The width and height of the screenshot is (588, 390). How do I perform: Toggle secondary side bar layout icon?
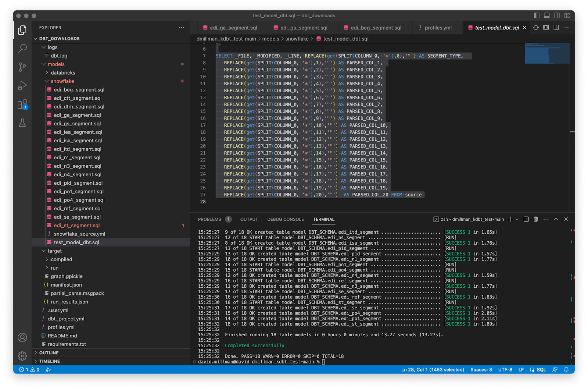tap(557, 15)
